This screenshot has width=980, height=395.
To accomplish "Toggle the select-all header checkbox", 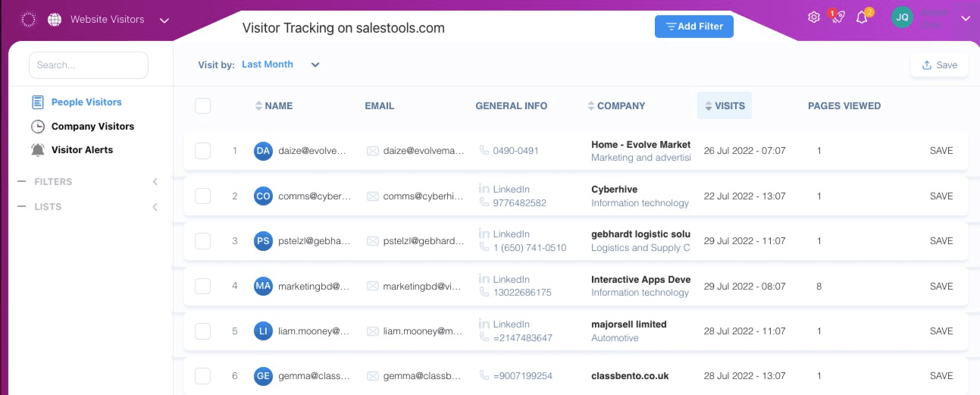I will tap(202, 106).
